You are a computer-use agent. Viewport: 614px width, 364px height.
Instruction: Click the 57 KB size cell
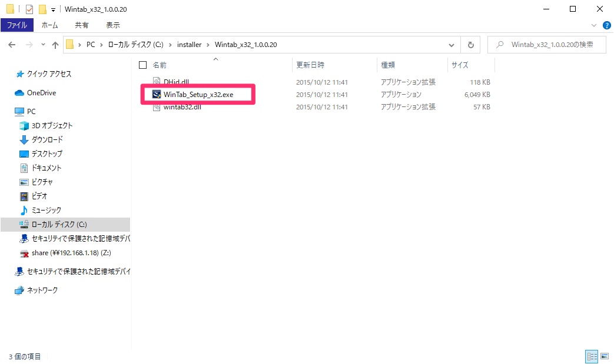(482, 107)
